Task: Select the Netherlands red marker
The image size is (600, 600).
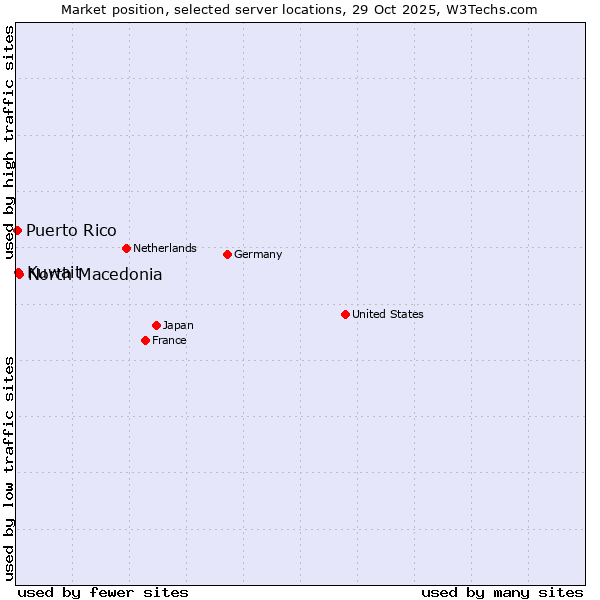Action: click(x=126, y=248)
